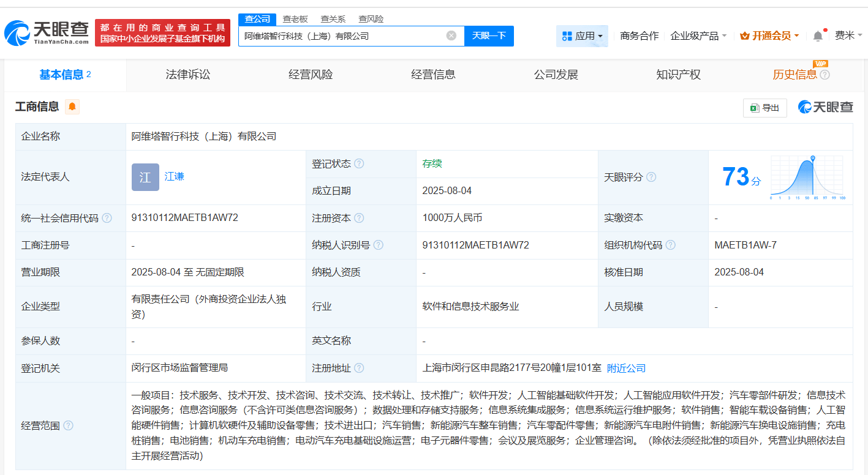This screenshot has height=475, width=868.
Task: Export data with the 导出 button
Action: [x=764, y=108]
